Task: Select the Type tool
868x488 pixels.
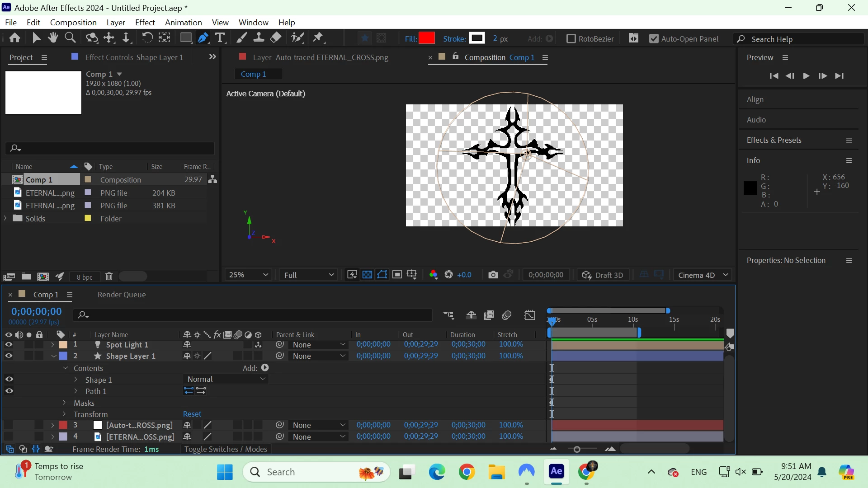Action: pyautogui.click(x=220, y=38)
